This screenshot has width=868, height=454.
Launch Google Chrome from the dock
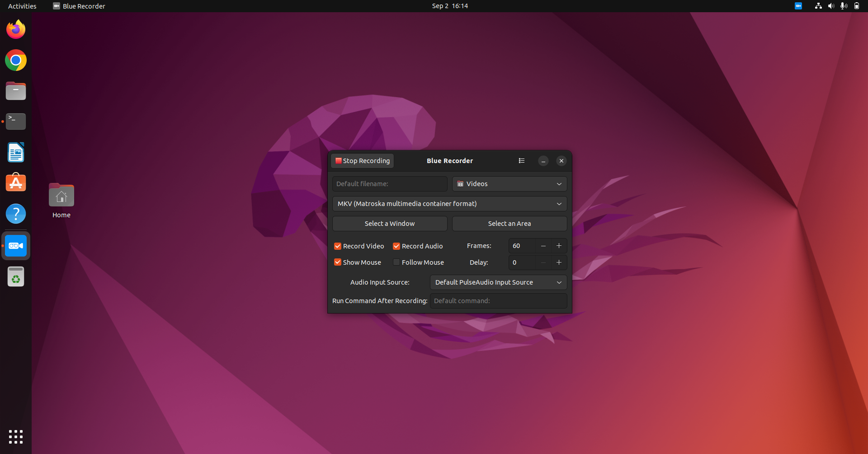pyautogui.click(x=15, y=60)
